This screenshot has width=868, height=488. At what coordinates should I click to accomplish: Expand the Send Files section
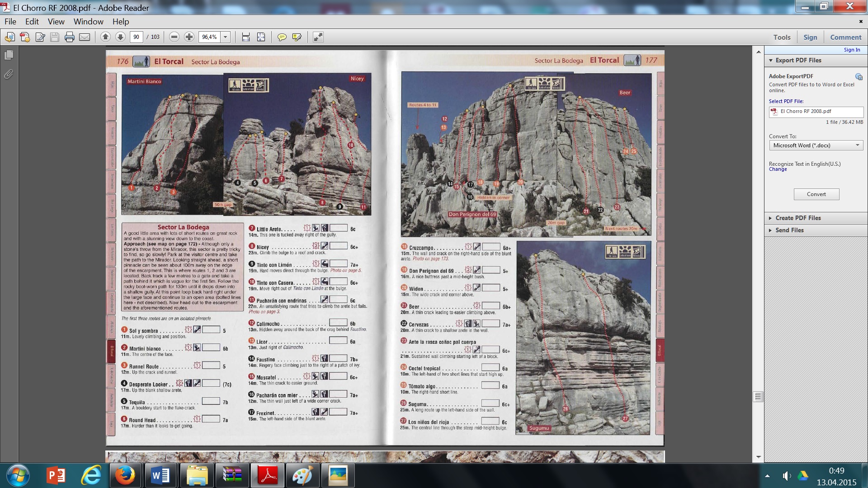click(x=771, y=230)
